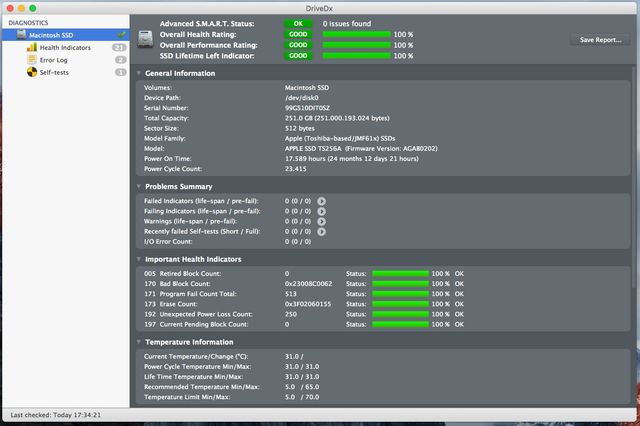The height and width of the screenshot is (426, 640).
Task: Click Temperature Limit Min/Max label
Action: (x=187, y=397)
